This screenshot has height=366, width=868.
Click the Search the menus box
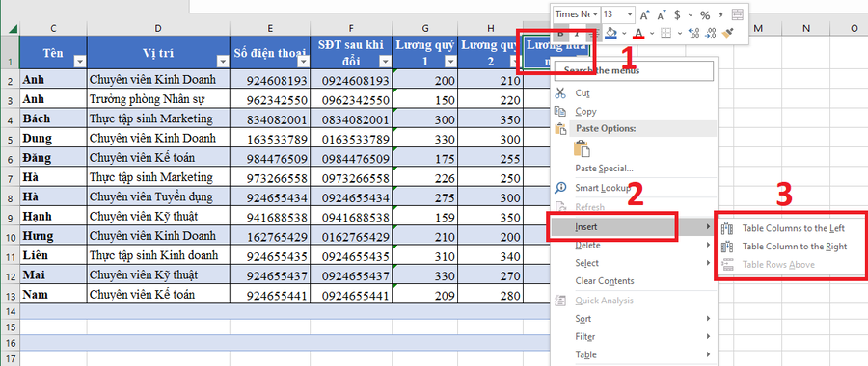pos(635,70)
